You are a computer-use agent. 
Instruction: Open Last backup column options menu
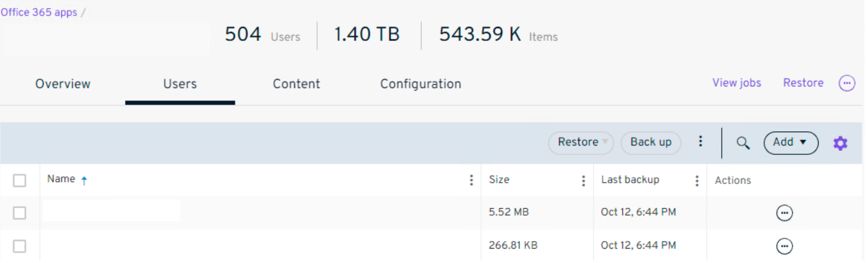tap(697, 181)
